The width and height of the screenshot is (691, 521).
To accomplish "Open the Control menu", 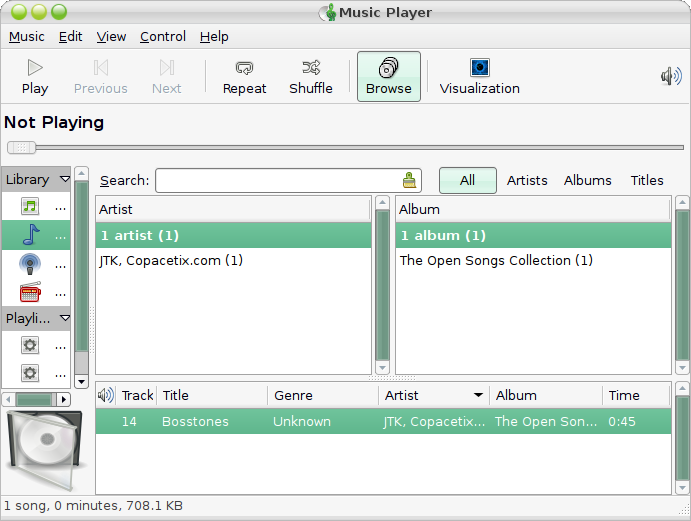I will pos(162,36).
